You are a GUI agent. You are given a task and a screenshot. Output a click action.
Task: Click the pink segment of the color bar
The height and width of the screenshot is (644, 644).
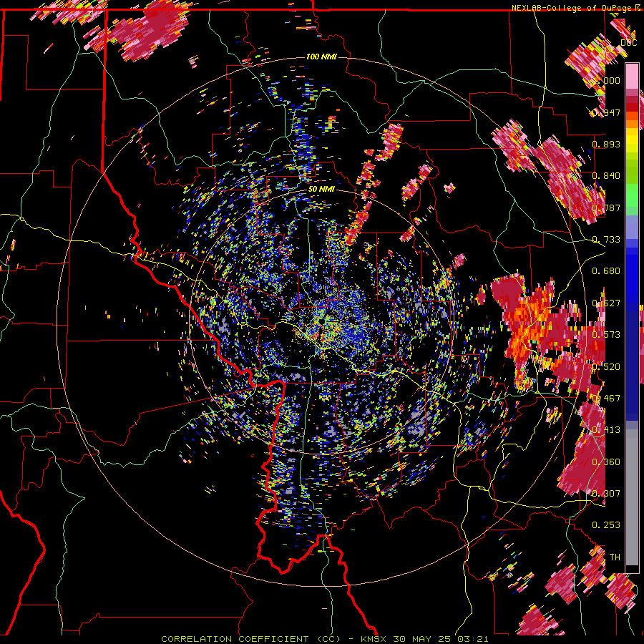(632, 77)
